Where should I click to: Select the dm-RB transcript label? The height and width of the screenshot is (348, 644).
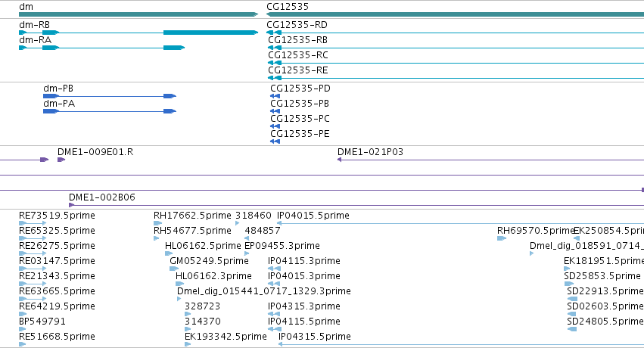click(35, 25)
